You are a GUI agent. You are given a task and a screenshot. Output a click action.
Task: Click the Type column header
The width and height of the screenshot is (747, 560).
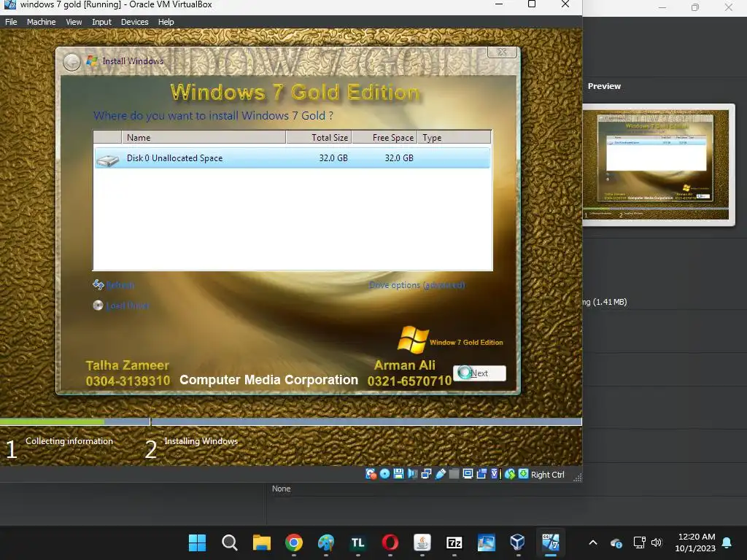coord(454,137)
